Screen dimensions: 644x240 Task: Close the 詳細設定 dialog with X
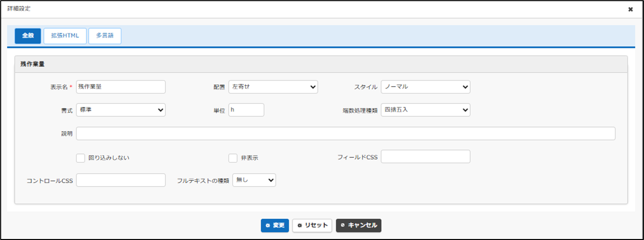click(630, 9)
